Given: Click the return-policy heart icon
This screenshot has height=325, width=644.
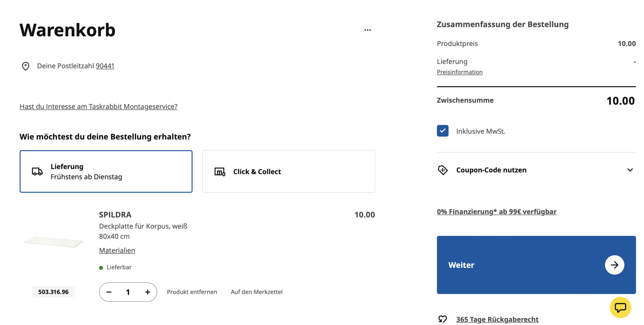Looking at the screenshot, I should click(x=443, y=319).
